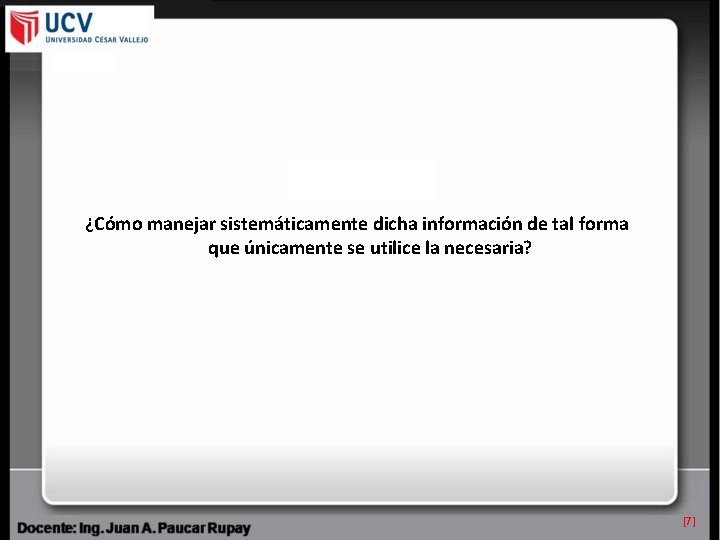720x540 pixels.
Task: Click the line '¿Cómo manejar sistemáticamente dicha información de tal forma'
Action: tap(357, 224)
